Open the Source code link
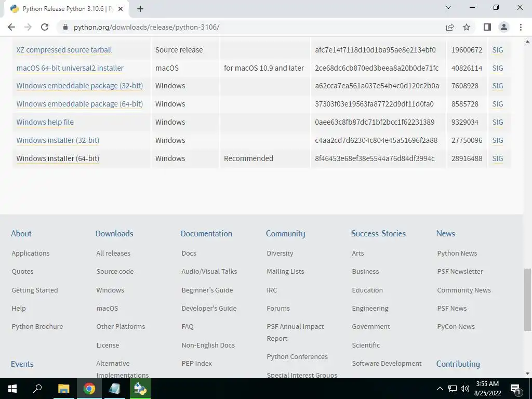Image resolution: width=532 pixels, height=399 pixels. pos(115,271)
